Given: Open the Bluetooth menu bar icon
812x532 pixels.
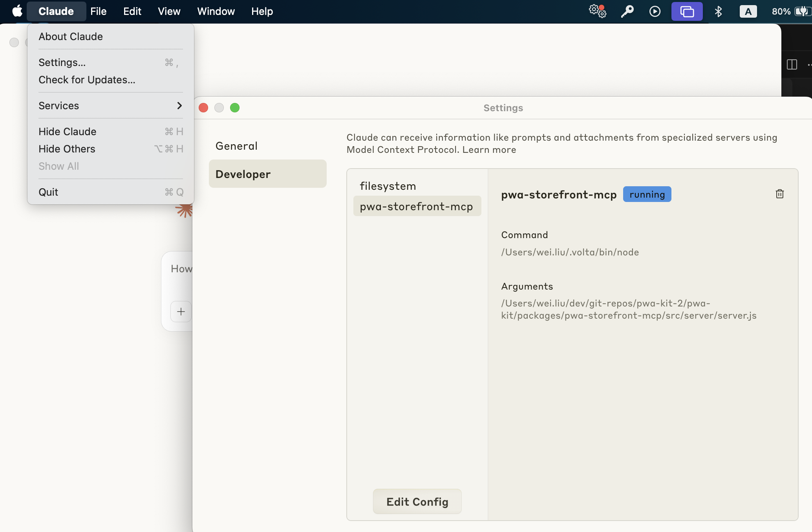Looking at the screenshot, I should [719, 11].
